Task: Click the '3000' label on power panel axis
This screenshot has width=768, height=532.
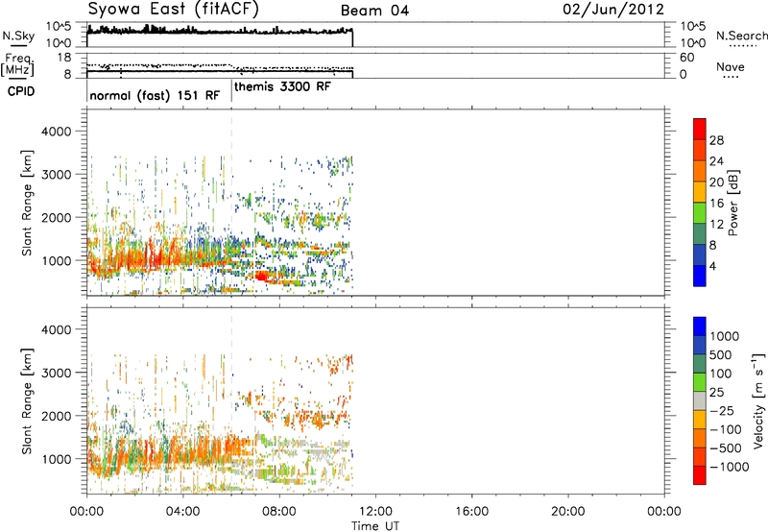Action: pyautogui.click(x=56, y=175)
